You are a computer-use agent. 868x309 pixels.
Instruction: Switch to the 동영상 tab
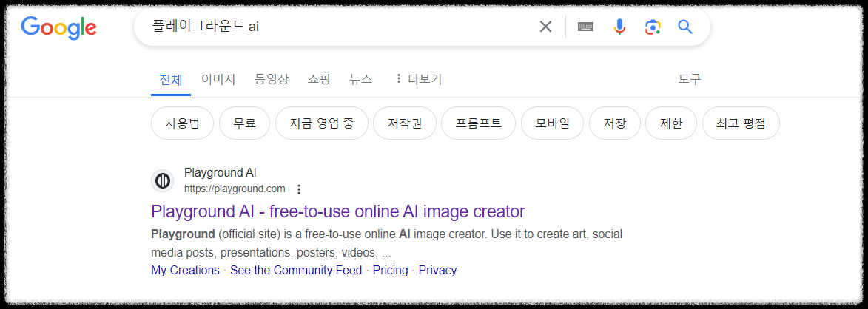pyautogui.click(x=272, y=79)
